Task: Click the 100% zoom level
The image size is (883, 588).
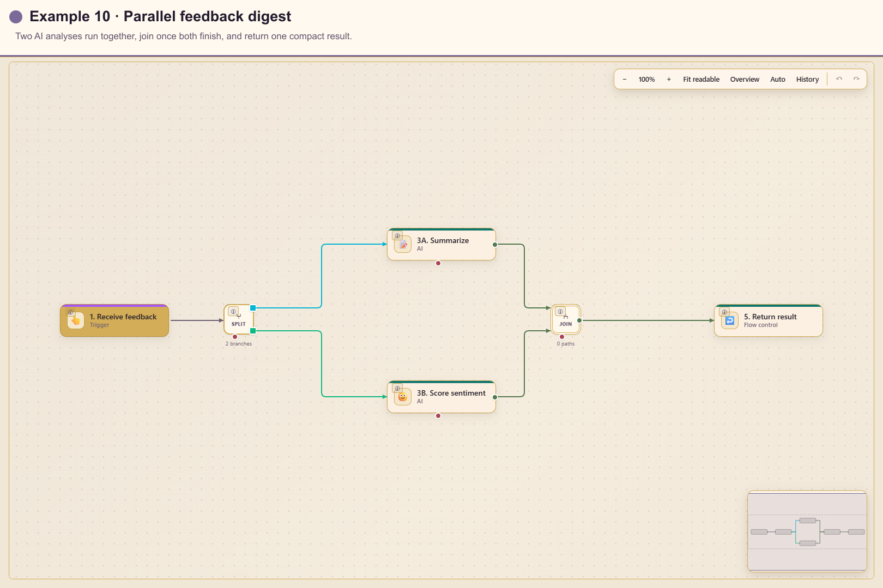Action: point(646,80)
